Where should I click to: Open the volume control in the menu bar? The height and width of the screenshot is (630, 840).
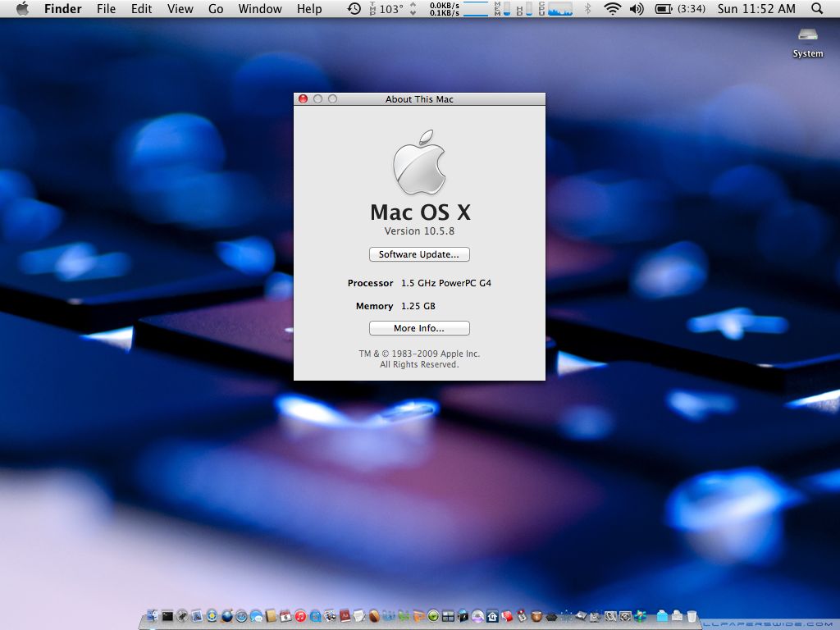[637, 8]
